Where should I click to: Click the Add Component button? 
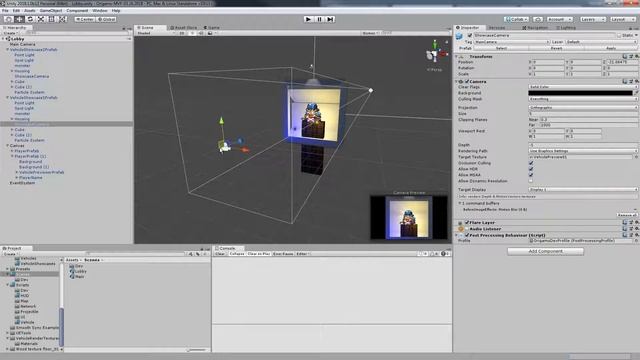545,251
